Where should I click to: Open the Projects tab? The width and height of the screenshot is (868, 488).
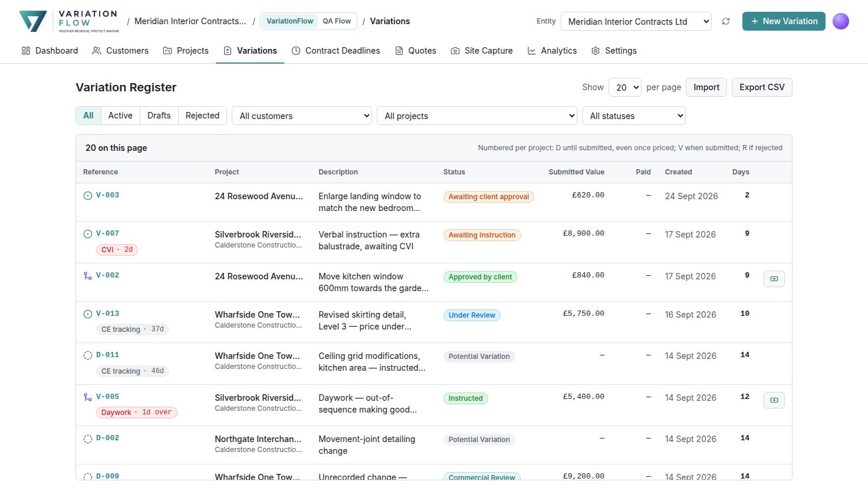click(x=186, y=51)
